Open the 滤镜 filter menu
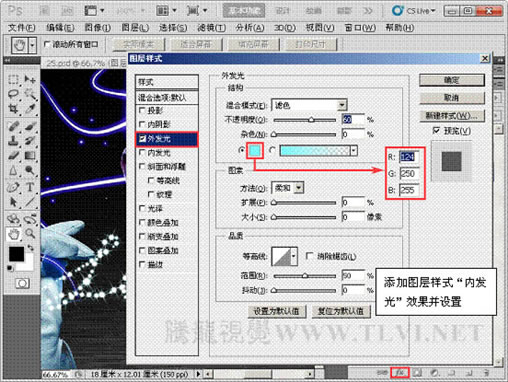Viewport: 508px width, 382px height. (211, 28)
